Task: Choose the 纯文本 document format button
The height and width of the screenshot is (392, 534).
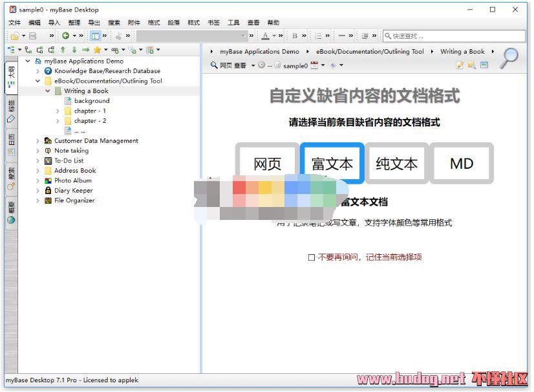Action: pos(397,163)
